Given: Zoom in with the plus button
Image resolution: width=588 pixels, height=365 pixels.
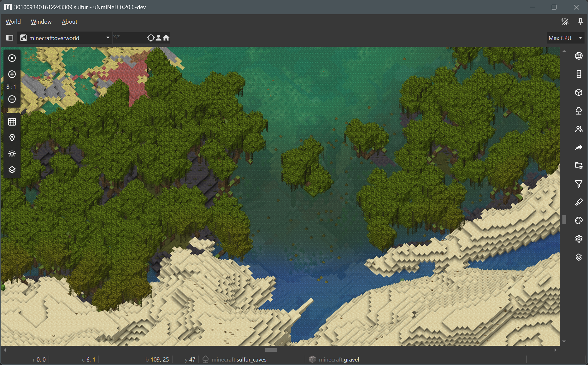Looking at the screenshot, I should [x=12, y=74].
